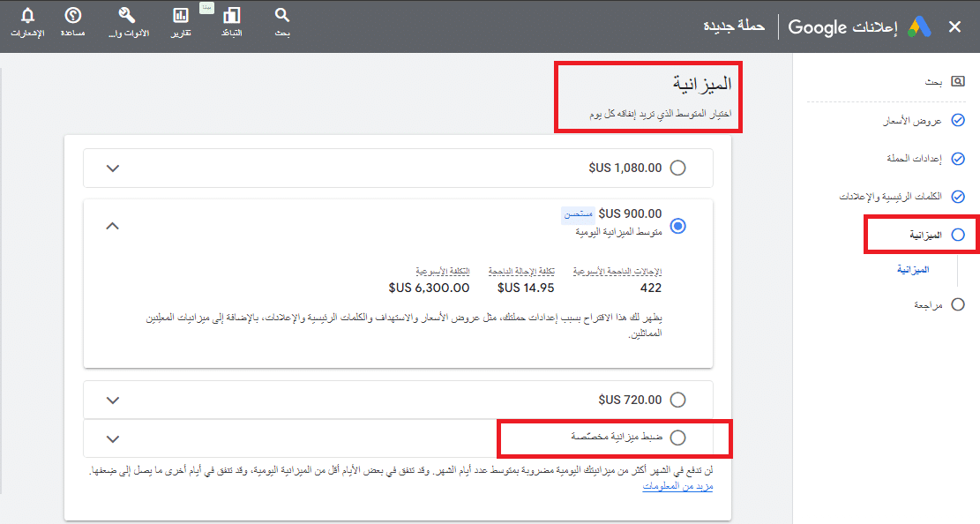The image size is (980, 524).
Task: Select the $US 720.00 budget radio
Action: point(677,400)
